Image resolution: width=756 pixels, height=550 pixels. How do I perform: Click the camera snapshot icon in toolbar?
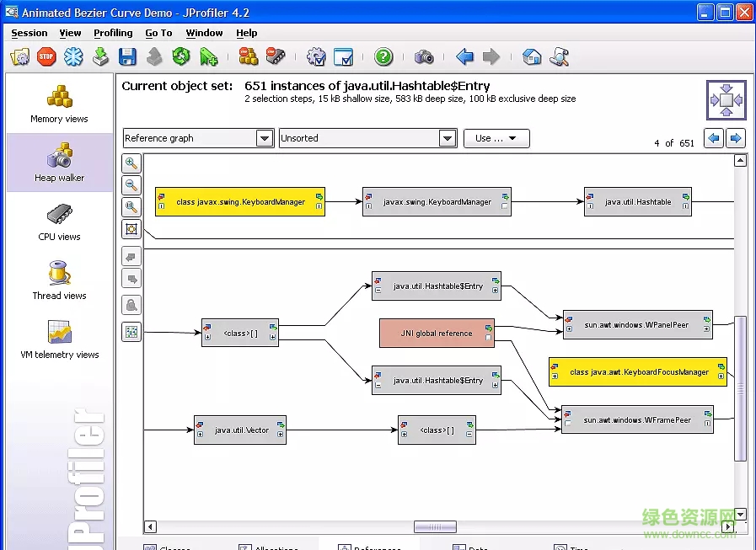(424, 57)
